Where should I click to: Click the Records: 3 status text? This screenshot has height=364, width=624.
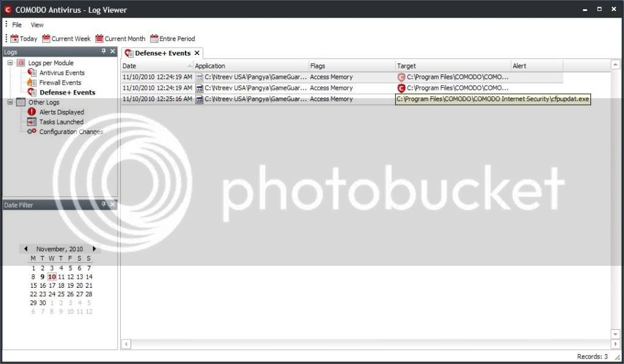coord(592,357)
